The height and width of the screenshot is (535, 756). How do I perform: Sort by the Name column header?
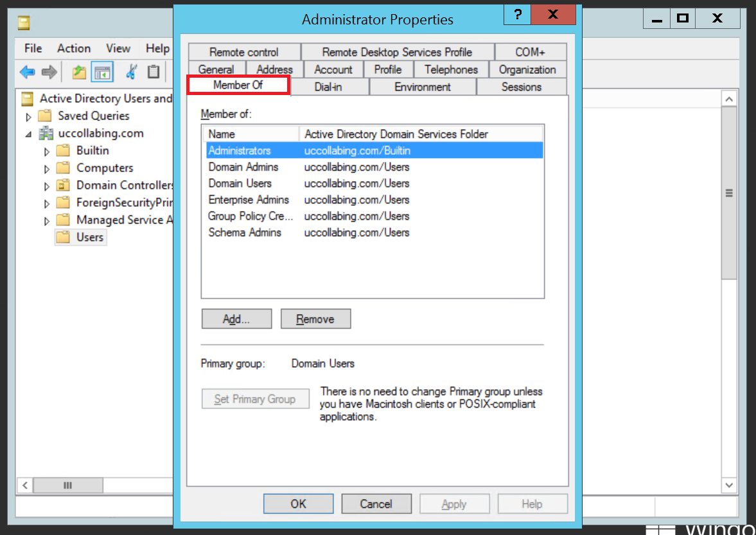pos(251,134)
